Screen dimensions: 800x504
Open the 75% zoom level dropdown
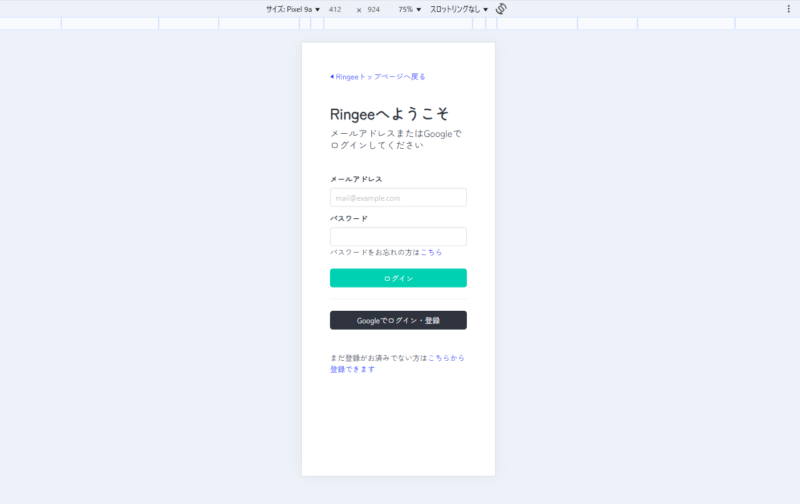click(x=410, y=9)
